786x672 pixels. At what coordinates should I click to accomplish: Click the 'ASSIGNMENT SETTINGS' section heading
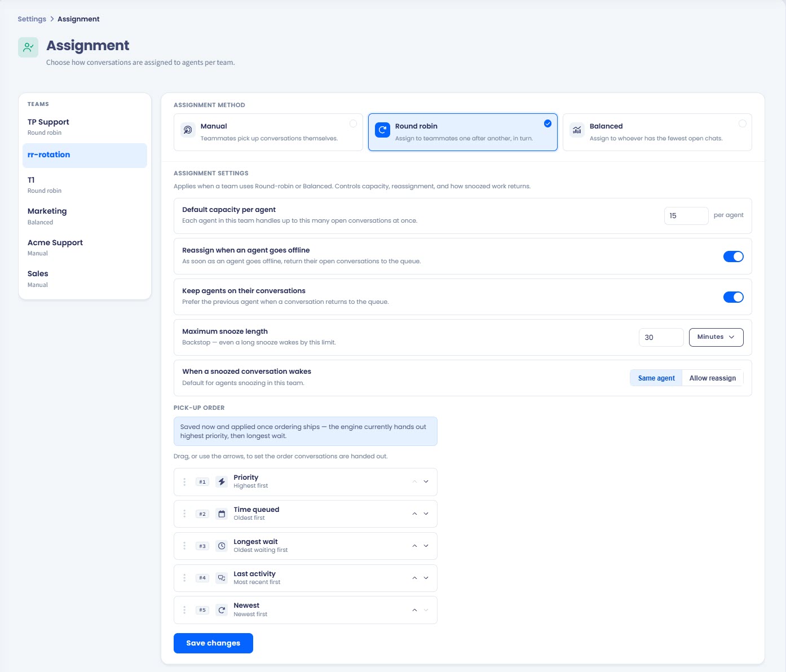(211, 173)
